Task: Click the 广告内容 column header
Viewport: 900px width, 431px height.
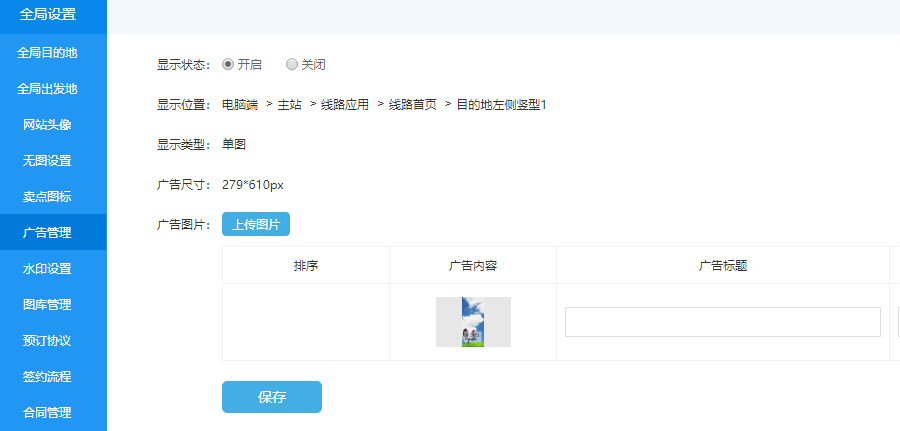Action: pyautogui.click(x=473, y=266)
